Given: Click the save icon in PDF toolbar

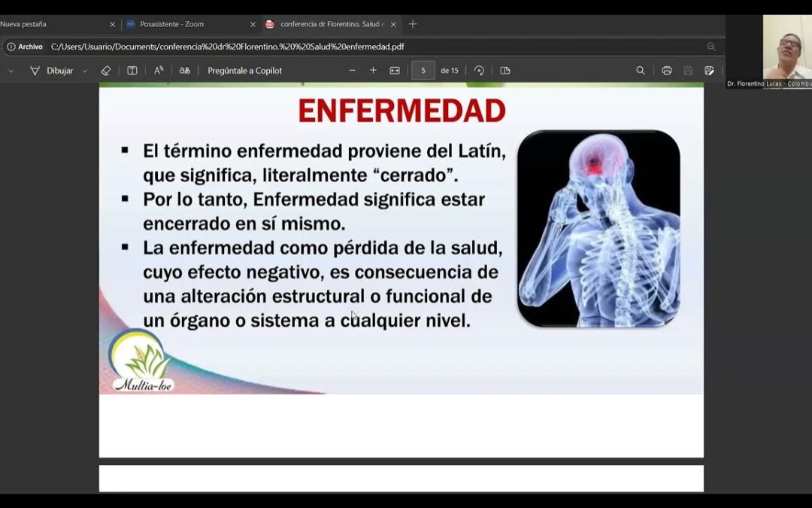Looking at the screenshot, I should pyautogui.click(x=688, y=71).
